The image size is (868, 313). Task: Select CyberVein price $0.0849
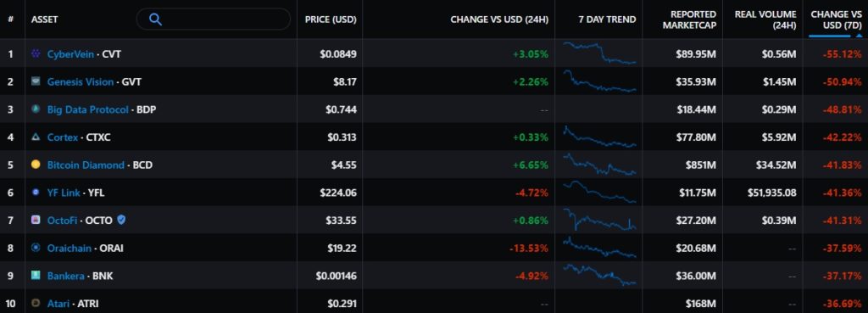click(x=338, y=54)
